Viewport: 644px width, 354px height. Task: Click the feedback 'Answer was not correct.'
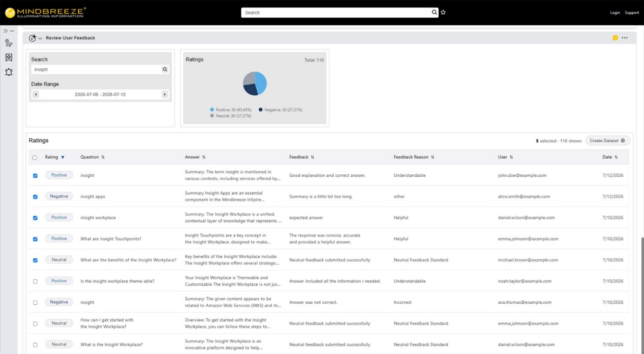tap(313, 302)
